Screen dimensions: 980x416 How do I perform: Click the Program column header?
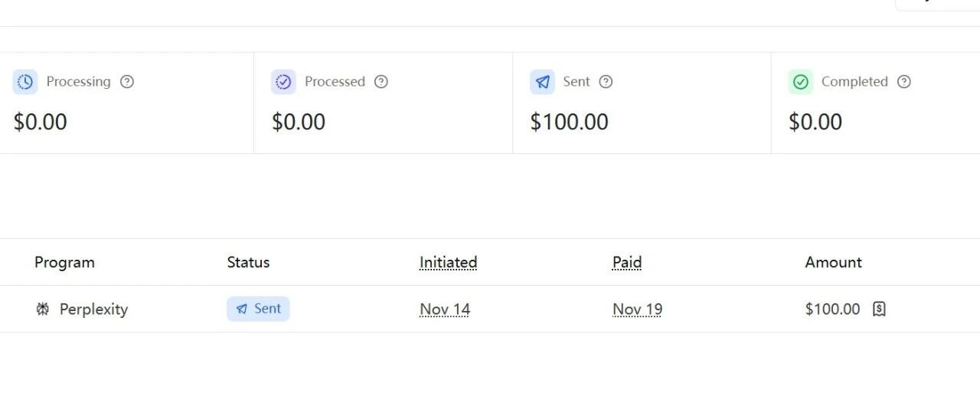64,262
